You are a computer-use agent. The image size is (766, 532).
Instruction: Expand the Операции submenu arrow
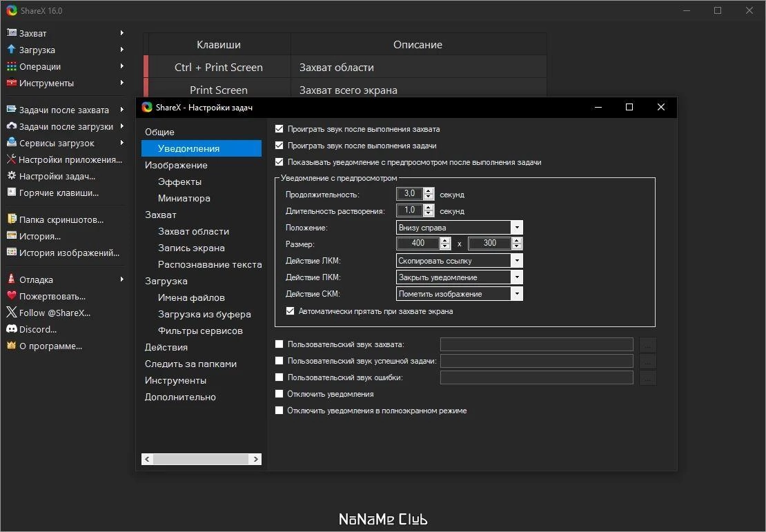point(122,66)
